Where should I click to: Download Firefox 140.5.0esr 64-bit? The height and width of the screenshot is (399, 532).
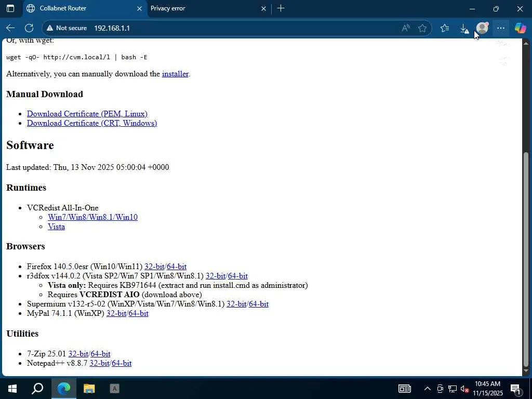(177, 267)
